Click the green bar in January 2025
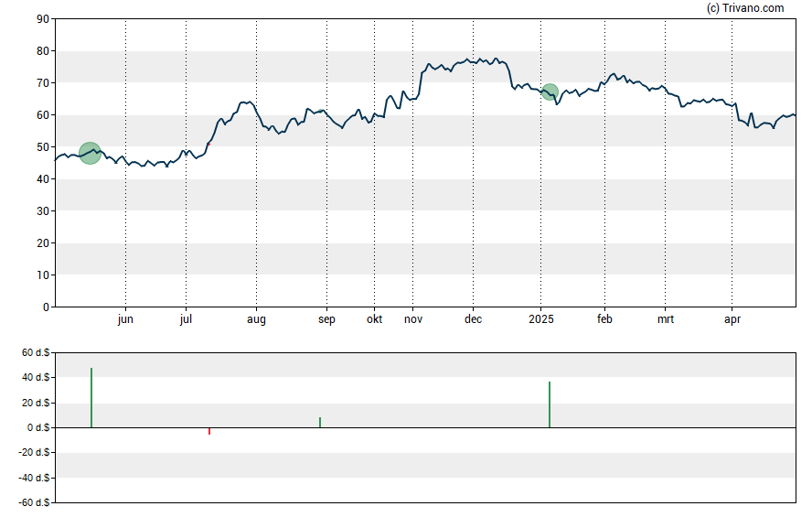 click(550, 404)
